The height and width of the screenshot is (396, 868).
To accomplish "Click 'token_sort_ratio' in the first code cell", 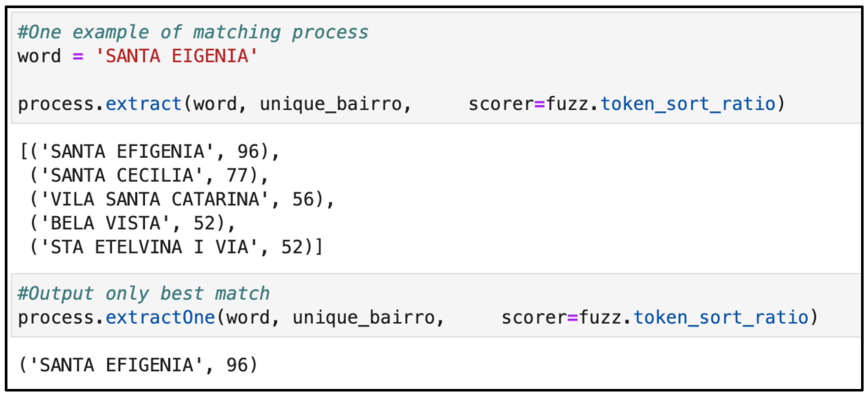I will 688,104.
